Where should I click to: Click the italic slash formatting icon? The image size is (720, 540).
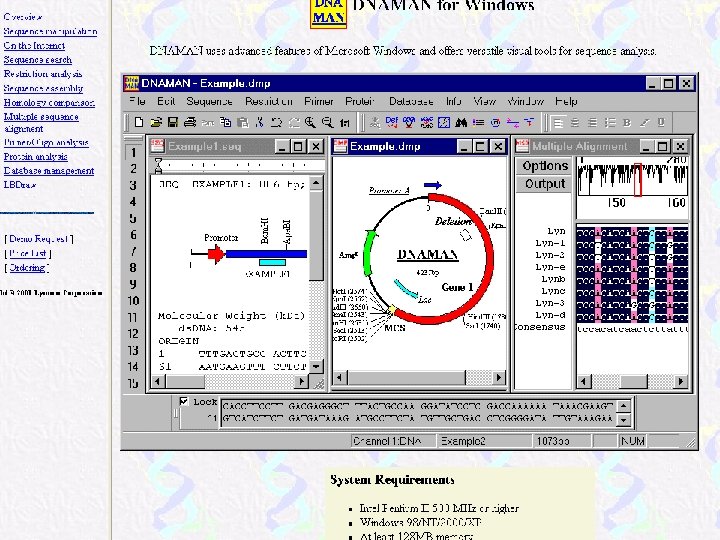[x=644, y=123]
